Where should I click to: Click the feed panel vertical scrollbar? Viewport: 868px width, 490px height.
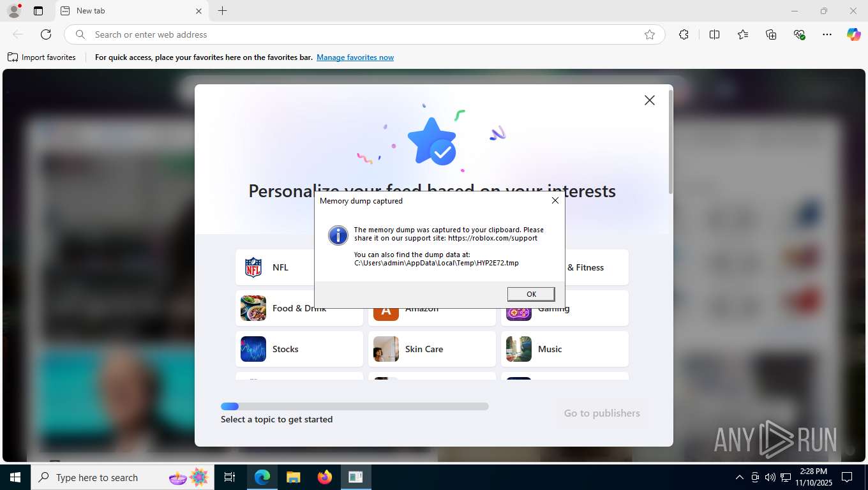(x=670, y=142)
